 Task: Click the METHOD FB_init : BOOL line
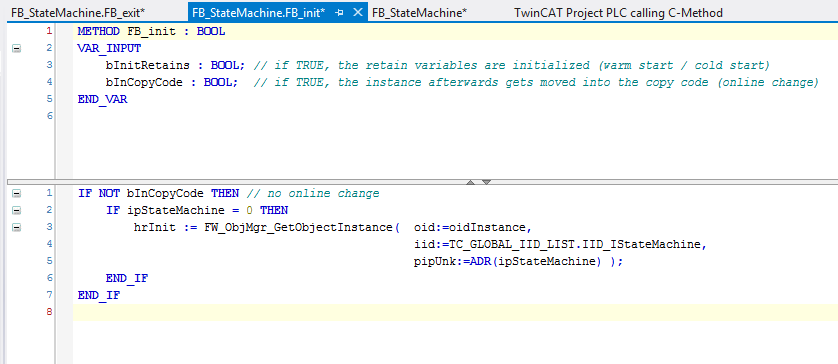pos(151,32)
